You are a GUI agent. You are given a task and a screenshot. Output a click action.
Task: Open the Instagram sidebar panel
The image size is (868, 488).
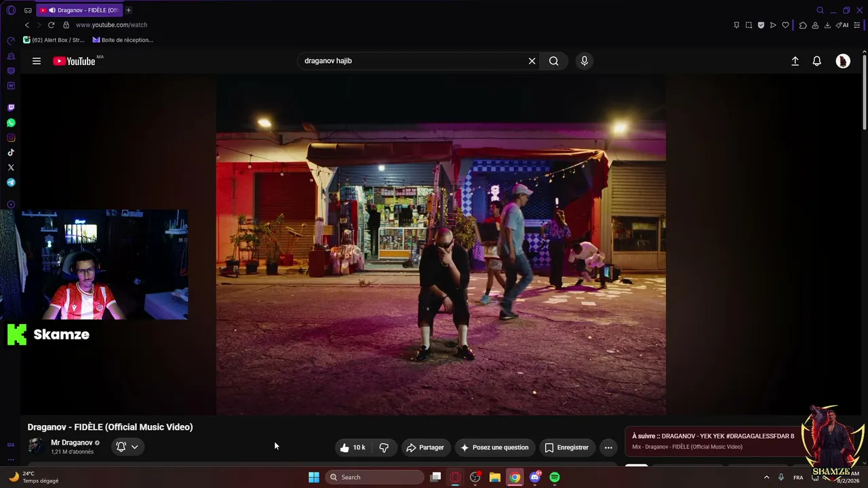pyautogui.click(x=11, y=138)
